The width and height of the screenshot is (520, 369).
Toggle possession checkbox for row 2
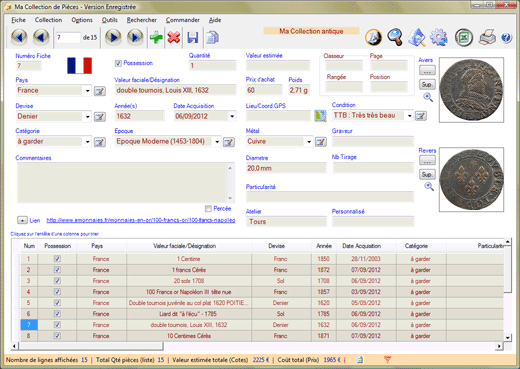click(57, 270)
